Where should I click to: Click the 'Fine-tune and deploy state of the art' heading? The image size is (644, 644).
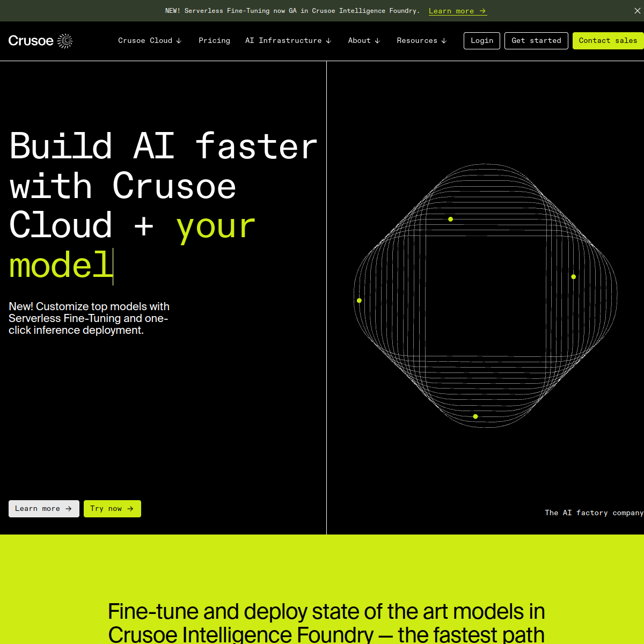coord(326,623)
